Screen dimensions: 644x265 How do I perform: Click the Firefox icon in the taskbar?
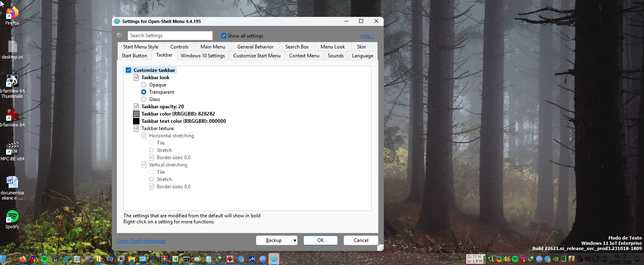click(x=23, y=259)
